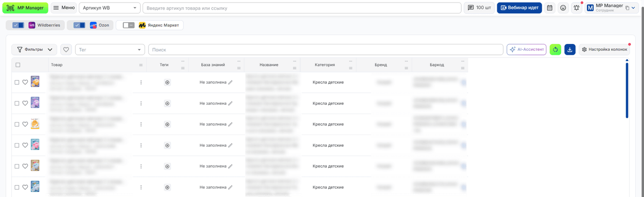Image resolution: width=644 pixels, height=197 pixels.
Task: Click the 100 шт messages counter
Action: [479, 8]
